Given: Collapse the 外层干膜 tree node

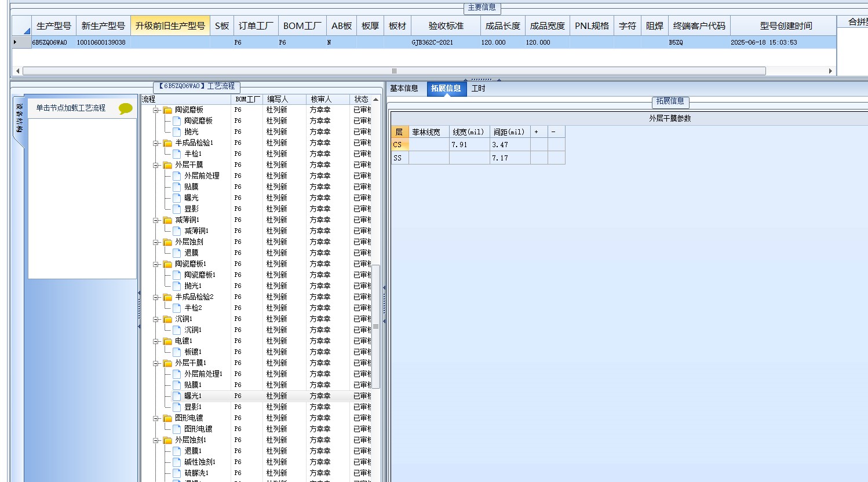Looking at the screenshot, I should [x=156, y=165].
